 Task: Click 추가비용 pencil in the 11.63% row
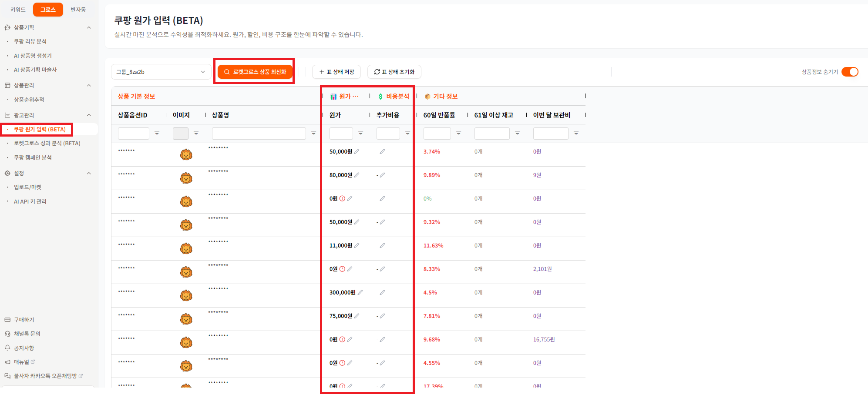coord(382,245)
